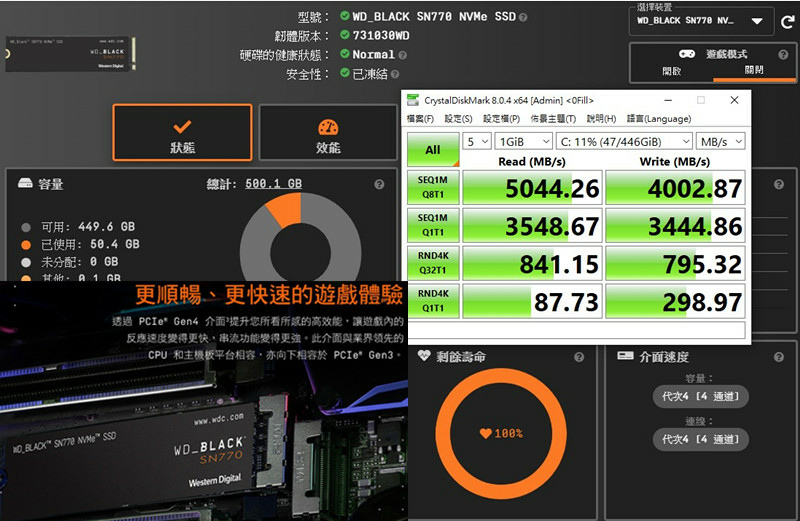Image resolution: width=800 pixels, height=521 pixels.
Task: Click the 100% remaining life ring
Action: click(501, 433)
